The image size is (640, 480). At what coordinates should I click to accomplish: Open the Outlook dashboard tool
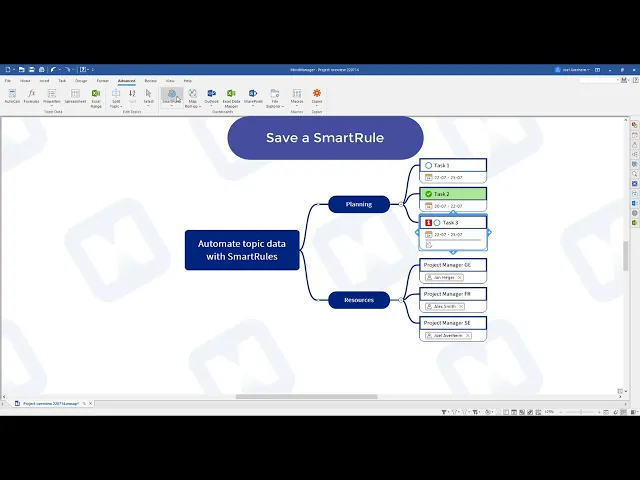coord(211,96)
